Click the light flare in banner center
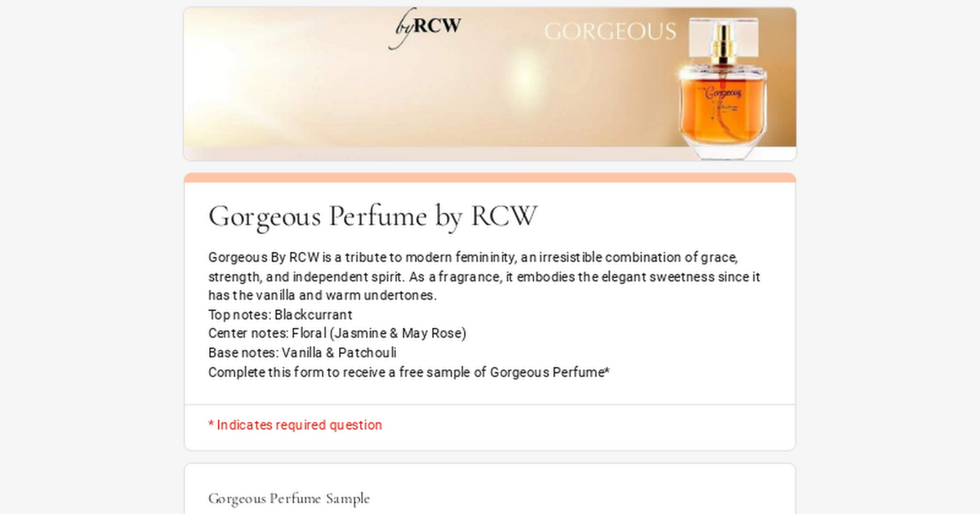The height and width of the screenshot is (514, 980). coord(524,73)
